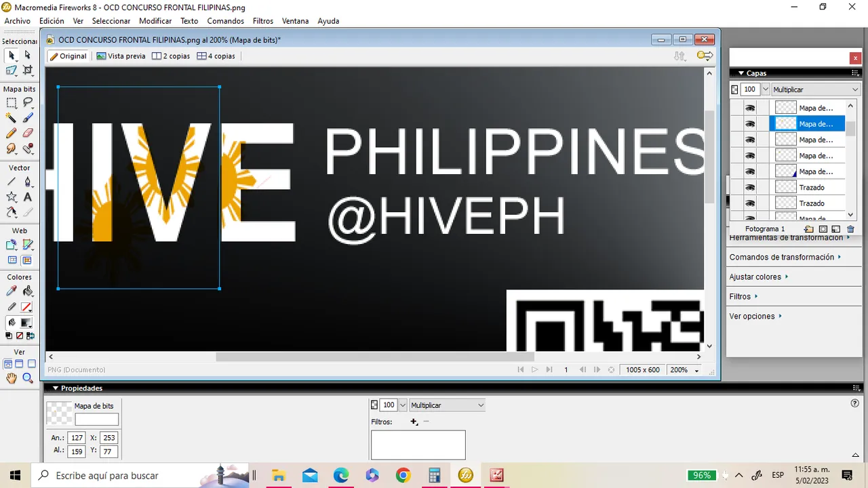This screenshot has width=868, height=488.
Task: Select the Rubber Stamp tool
Action: click(x=28, y=148)
